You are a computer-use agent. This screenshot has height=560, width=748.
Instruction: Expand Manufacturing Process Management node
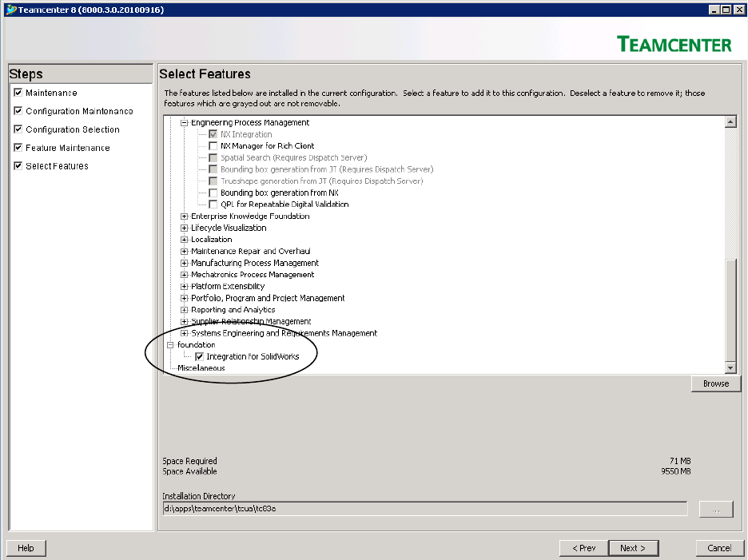coord(184,263)
